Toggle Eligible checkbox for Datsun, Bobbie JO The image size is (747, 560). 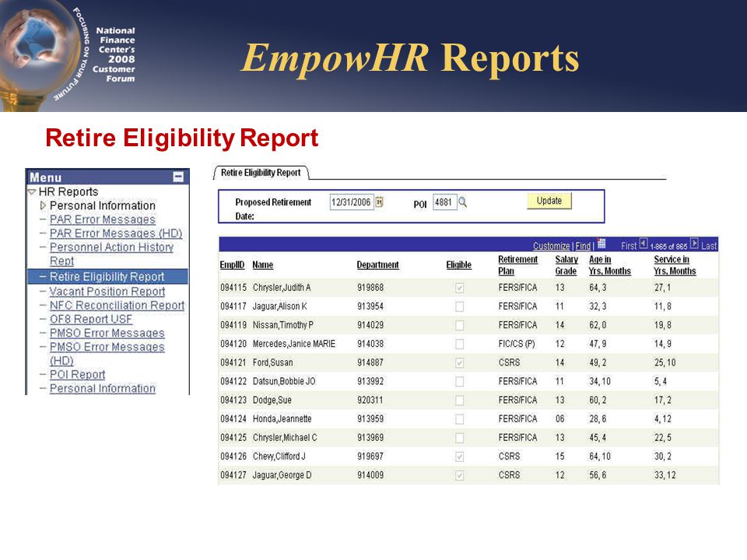pos(459,381)
